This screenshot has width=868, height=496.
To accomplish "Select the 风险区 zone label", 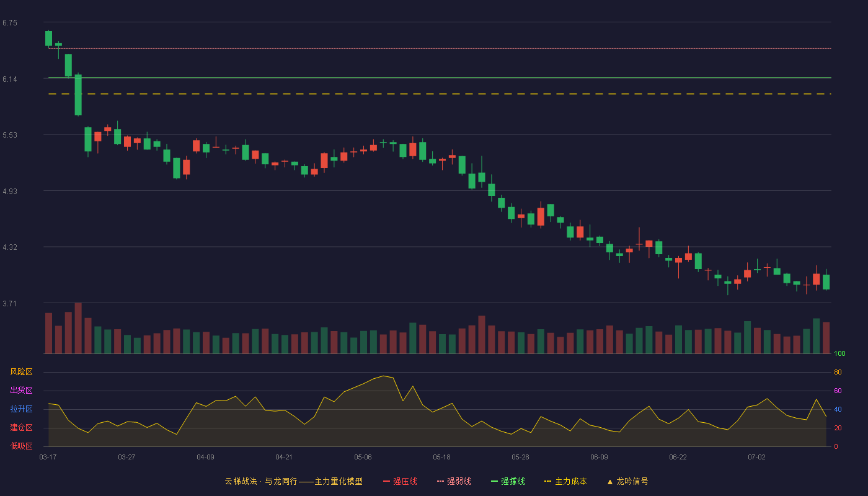I will 21,372.
